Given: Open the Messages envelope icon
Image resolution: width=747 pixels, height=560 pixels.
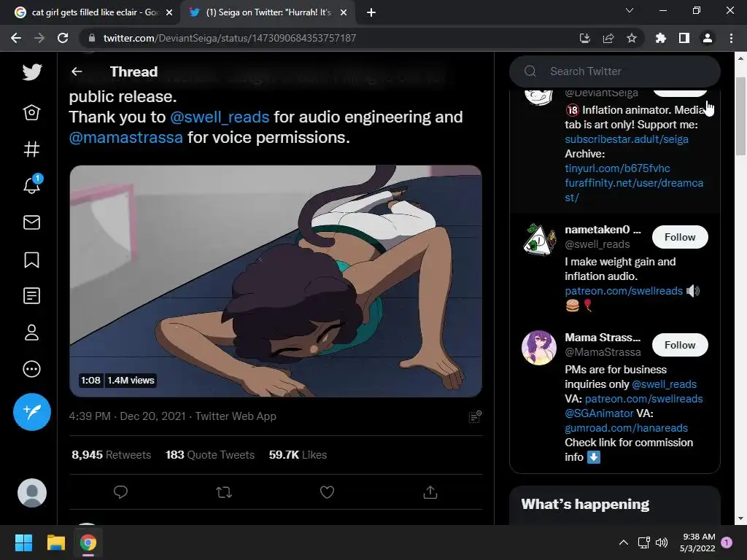Looking at the screenshot, I should click(31, 222).
